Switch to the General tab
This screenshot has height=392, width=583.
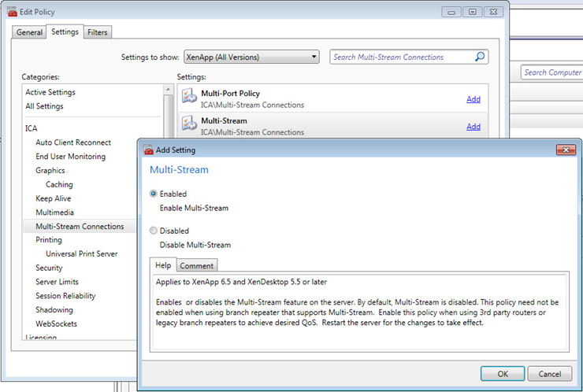pyautogui.click(x=29, y=32)
